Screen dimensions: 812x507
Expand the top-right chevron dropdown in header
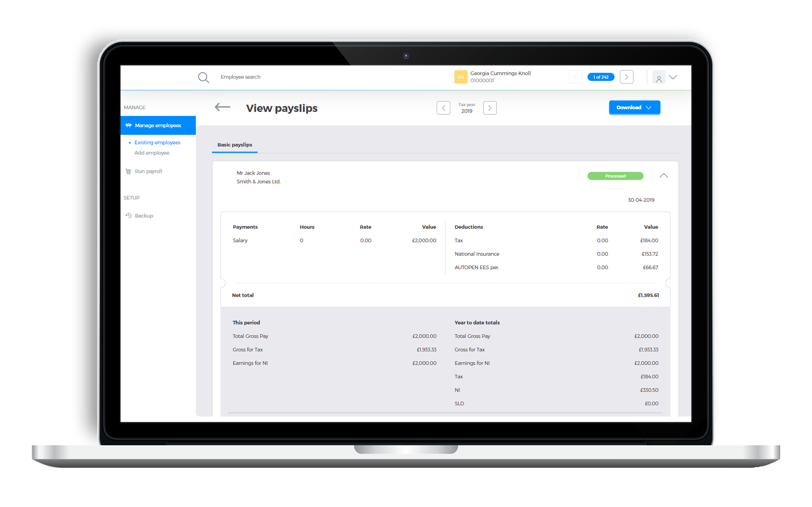click(x=673, y=77)
